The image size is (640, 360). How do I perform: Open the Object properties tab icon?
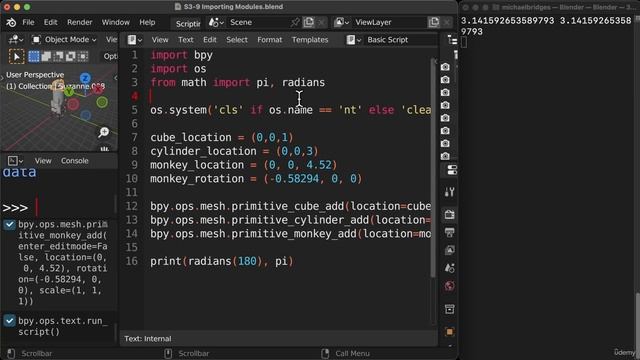[x=449, y=332]
